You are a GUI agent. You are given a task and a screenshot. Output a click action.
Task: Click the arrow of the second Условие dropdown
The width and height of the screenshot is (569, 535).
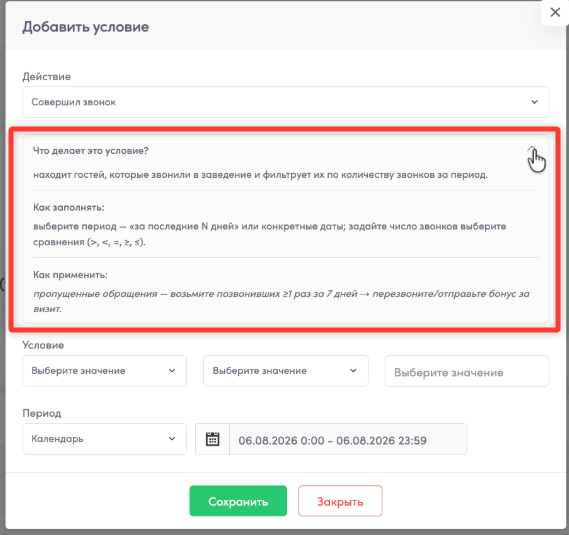coord(353,371)
